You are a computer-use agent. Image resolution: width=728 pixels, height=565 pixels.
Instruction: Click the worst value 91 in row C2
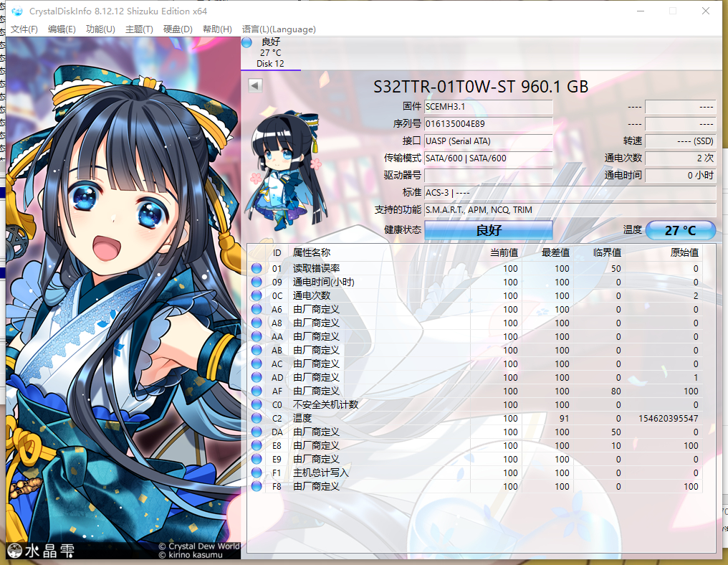point(564,418)
